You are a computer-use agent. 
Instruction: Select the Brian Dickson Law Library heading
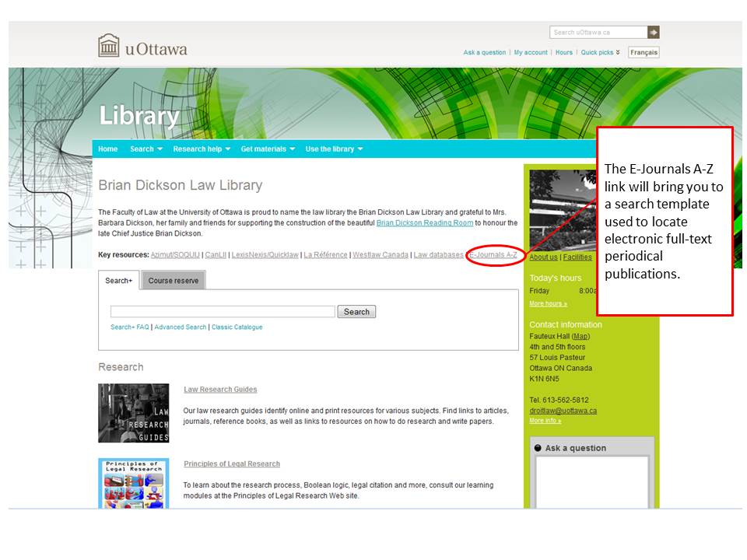(x=180, y=185)
